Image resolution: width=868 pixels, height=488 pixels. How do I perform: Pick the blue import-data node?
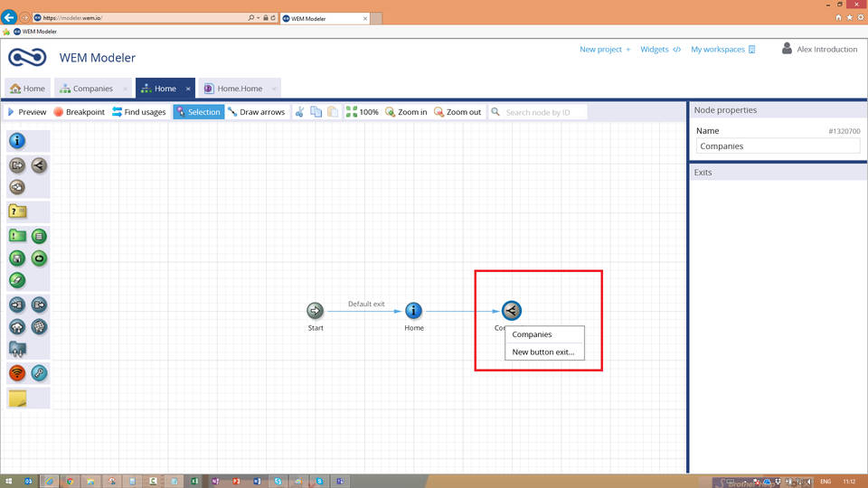[17, 305]
